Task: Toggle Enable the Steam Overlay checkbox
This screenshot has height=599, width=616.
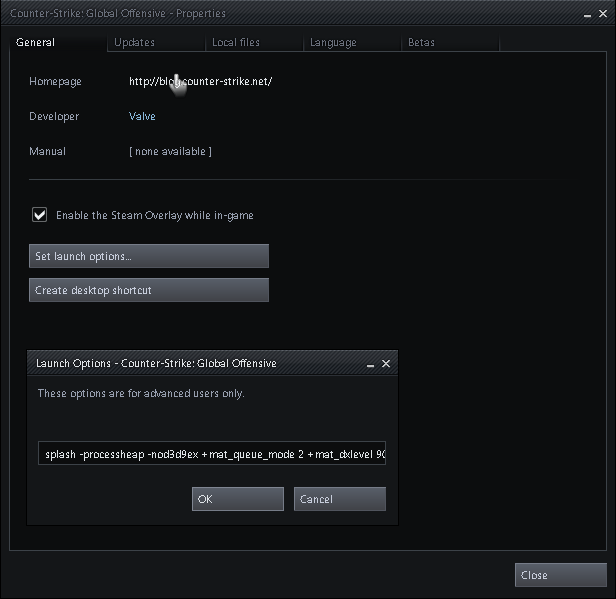Action: [x=40, y=215]
